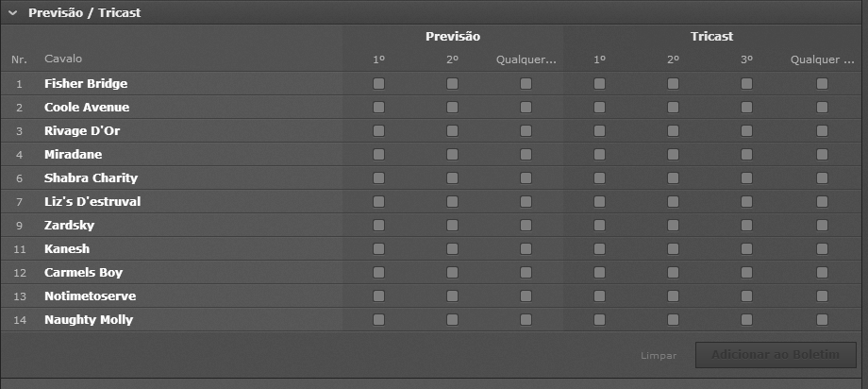Tick Previsão 2º for Coole Avenue

point(453,108)
